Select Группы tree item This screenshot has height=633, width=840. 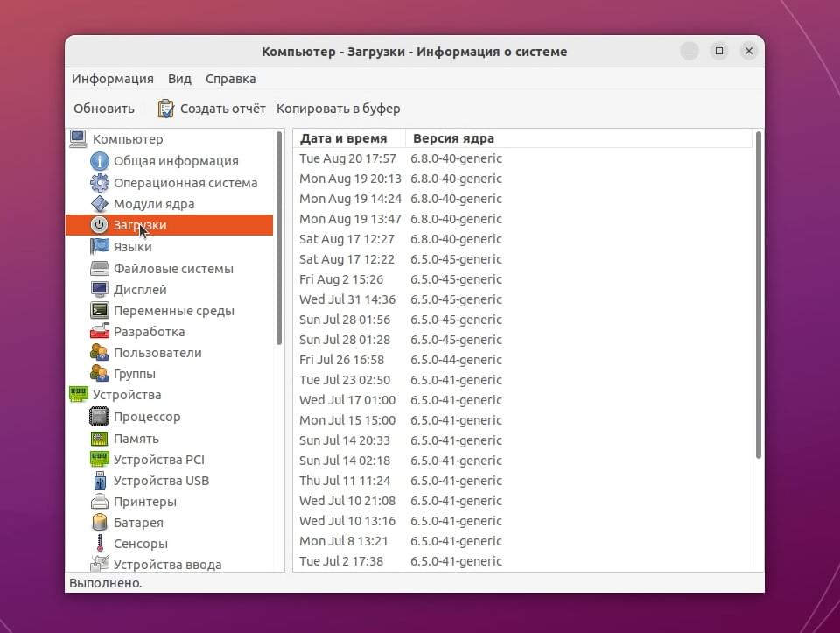135,374
